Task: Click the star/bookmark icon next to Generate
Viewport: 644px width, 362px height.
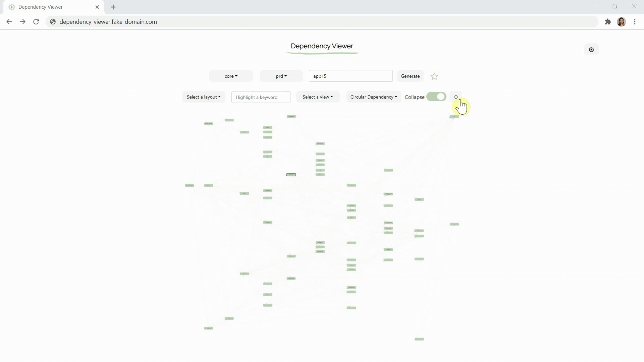Action: click(434, 76)
